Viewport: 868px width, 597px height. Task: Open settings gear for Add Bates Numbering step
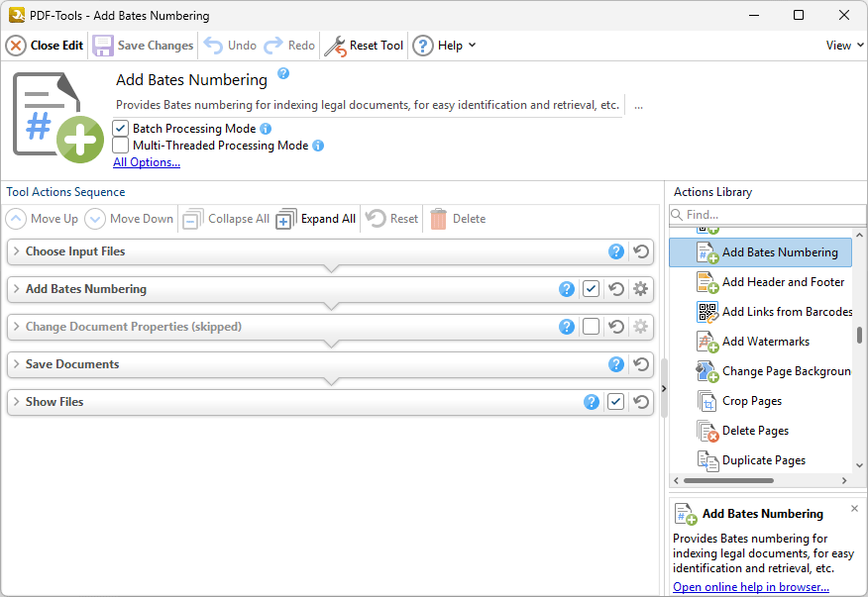coord(641,289)
